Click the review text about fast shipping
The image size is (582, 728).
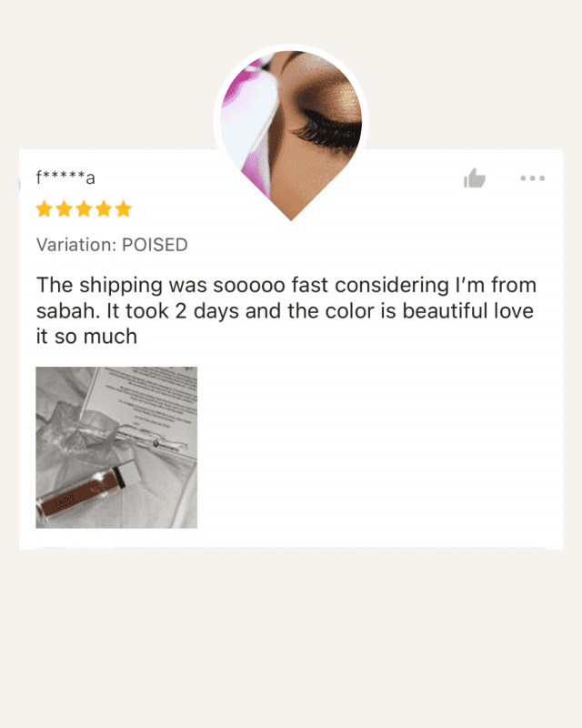[286, 310]
